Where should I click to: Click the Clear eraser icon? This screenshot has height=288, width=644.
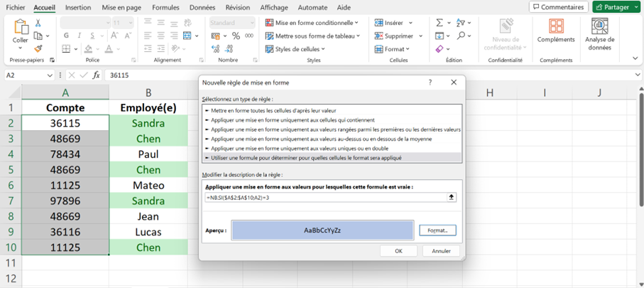(x=440, y=49)
